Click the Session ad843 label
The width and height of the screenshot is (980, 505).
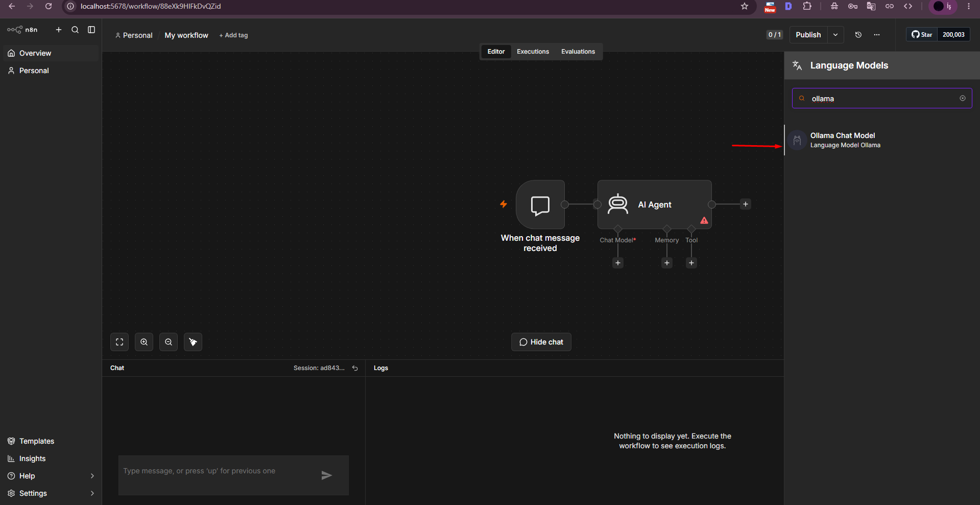(319, 368)
